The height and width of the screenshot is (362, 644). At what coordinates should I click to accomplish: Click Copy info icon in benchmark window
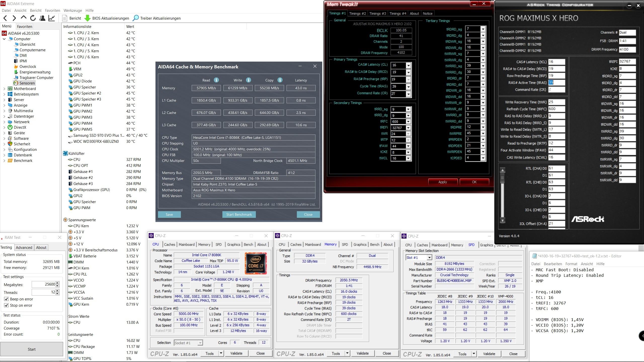coord(280,80)
